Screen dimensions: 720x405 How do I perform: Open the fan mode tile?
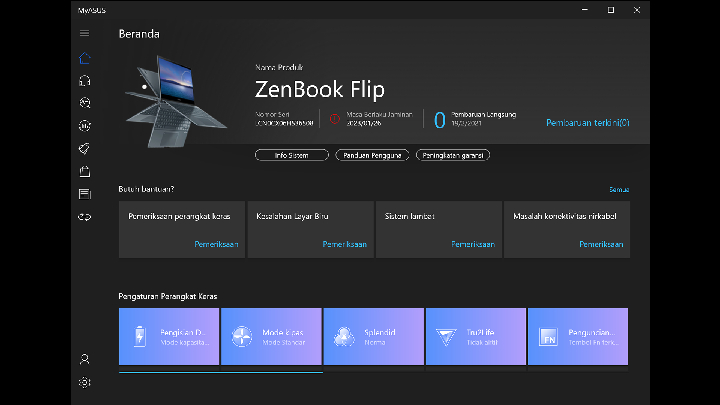click(x=271, y=336)
